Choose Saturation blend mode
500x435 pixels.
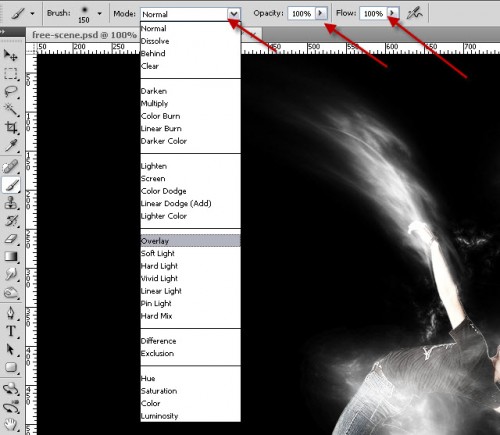[190, 391]
